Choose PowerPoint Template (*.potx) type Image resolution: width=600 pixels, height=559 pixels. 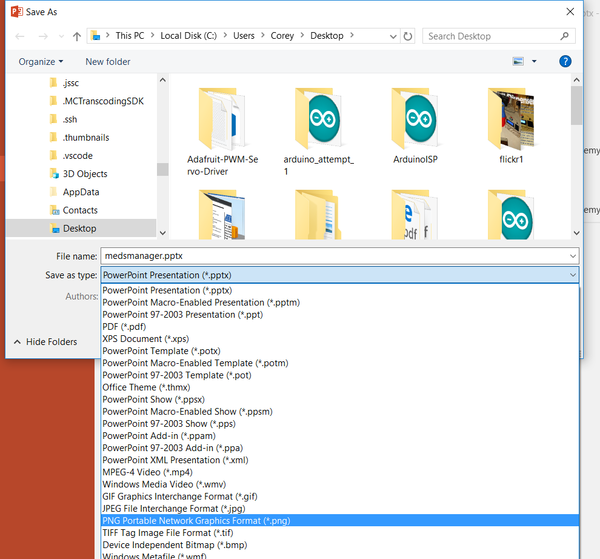[340, 351]
